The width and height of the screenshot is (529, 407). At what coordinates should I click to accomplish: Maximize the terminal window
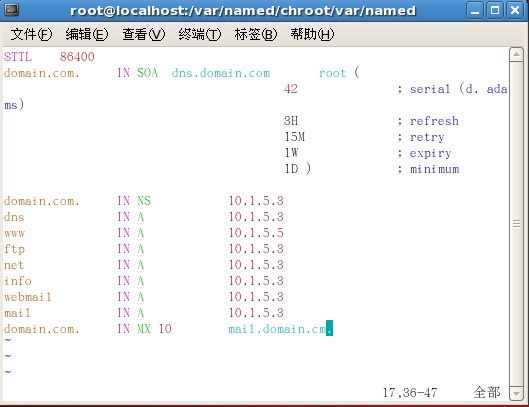click(x=495, y=10)
